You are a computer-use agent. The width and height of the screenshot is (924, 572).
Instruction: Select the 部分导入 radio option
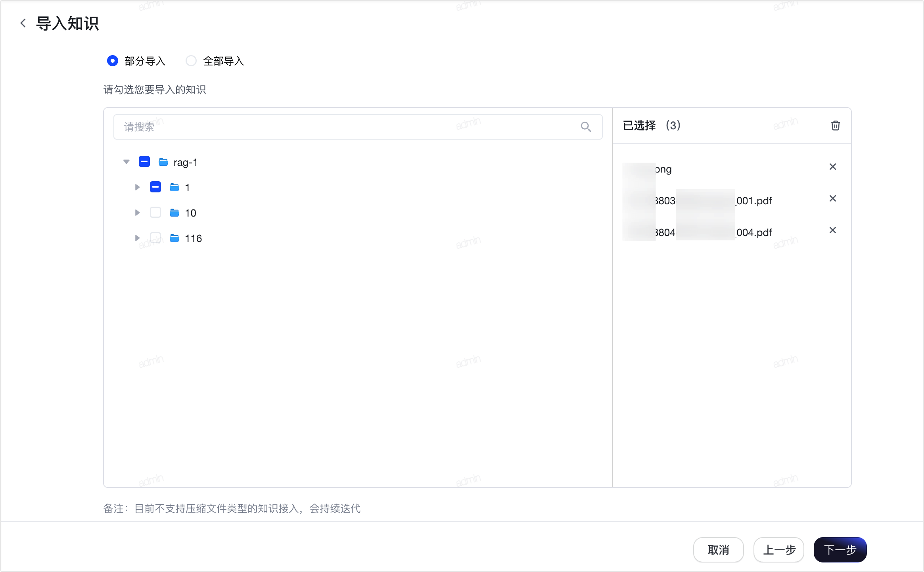click(x=113, y=61)
